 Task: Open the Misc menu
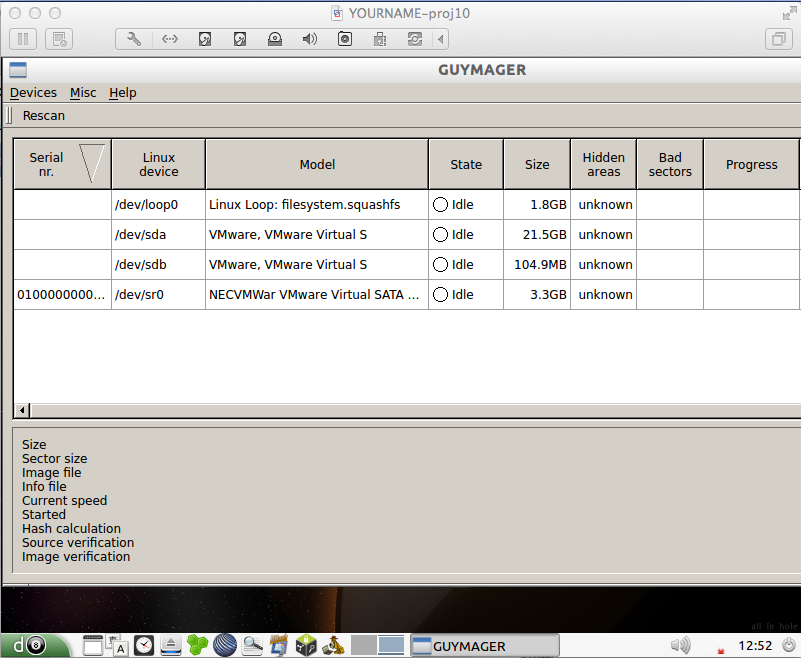[83, 93]
